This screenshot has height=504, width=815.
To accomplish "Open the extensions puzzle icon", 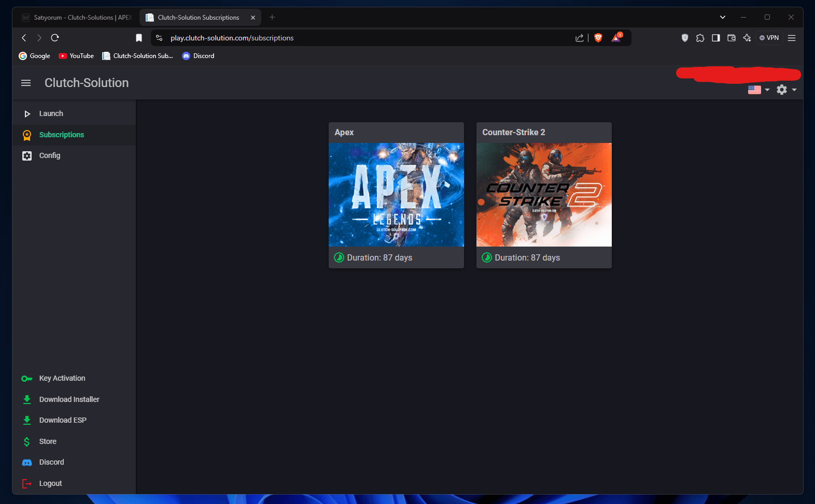I will (700, 38).
